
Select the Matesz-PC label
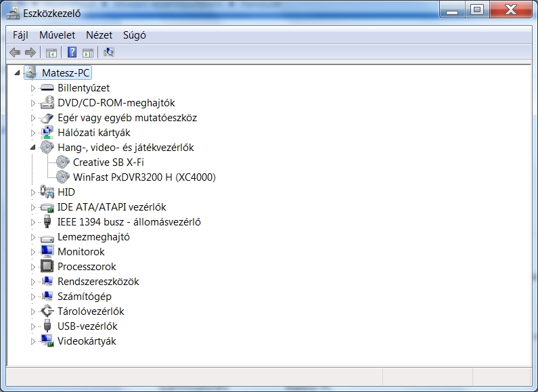coord(66,72)
